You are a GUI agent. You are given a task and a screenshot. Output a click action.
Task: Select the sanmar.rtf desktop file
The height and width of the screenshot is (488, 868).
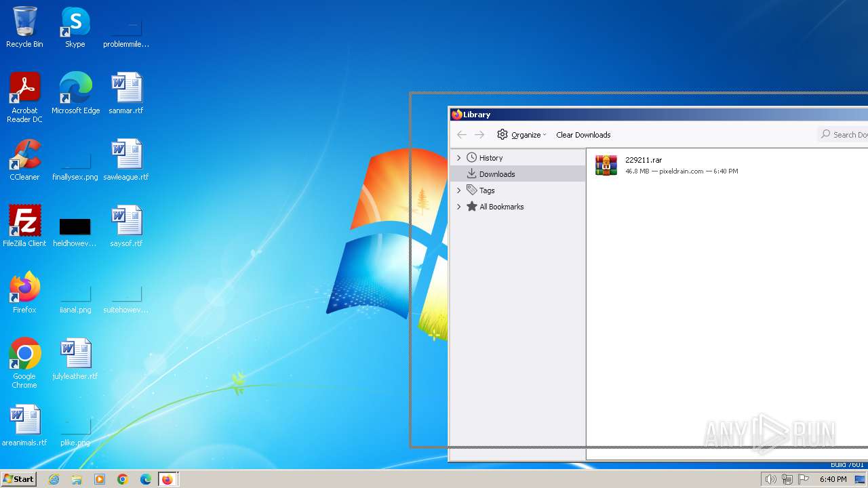click(126, 93)
